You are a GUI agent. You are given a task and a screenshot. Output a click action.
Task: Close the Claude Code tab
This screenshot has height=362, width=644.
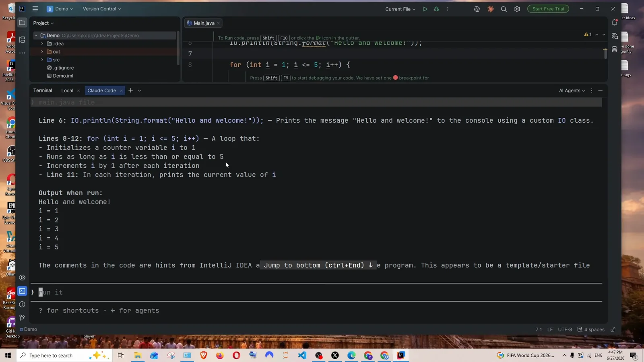(121, 90)
